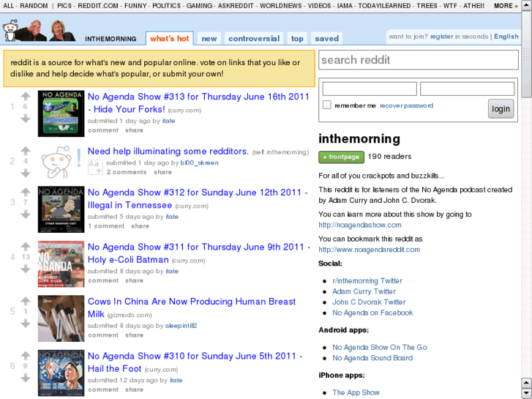This screenshot has width=532, height=399.
Task: Open thumbnail of Show #313 post
Action: click(61, 113)
